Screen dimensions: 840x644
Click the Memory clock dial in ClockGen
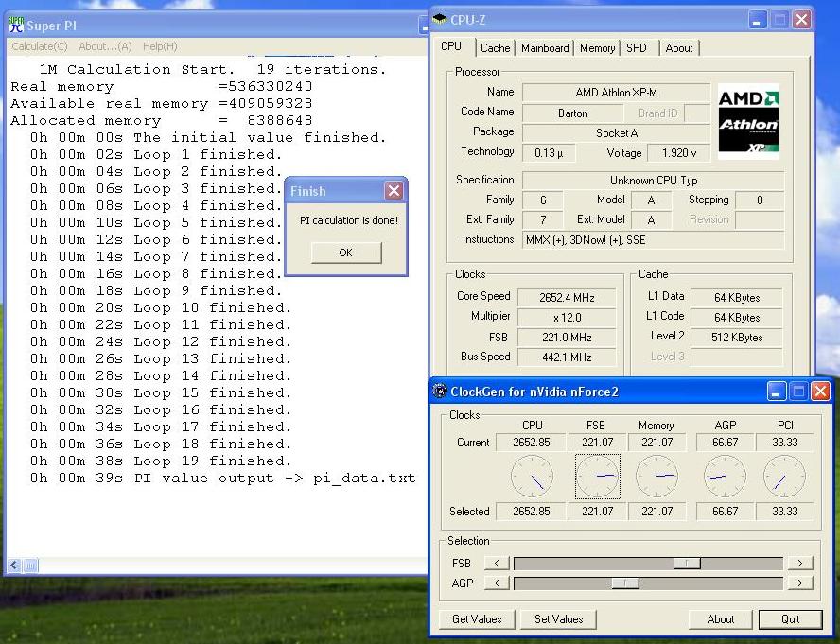pos(656,476)
